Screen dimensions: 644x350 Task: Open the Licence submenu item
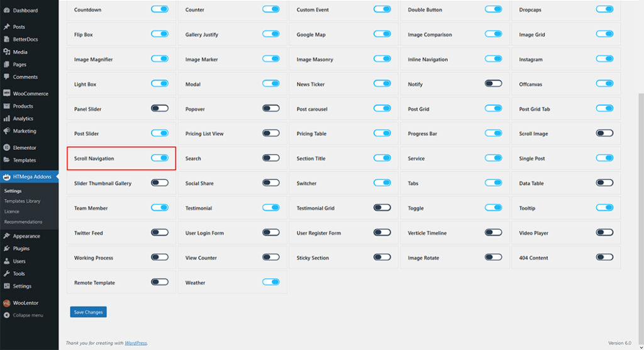[x=11, y=212]
